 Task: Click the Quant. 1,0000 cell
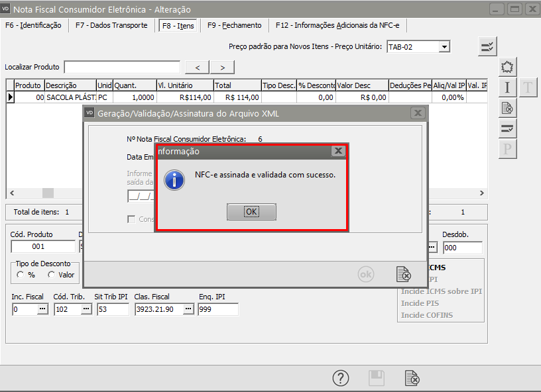pyautogui.click(x=135, y=97)
